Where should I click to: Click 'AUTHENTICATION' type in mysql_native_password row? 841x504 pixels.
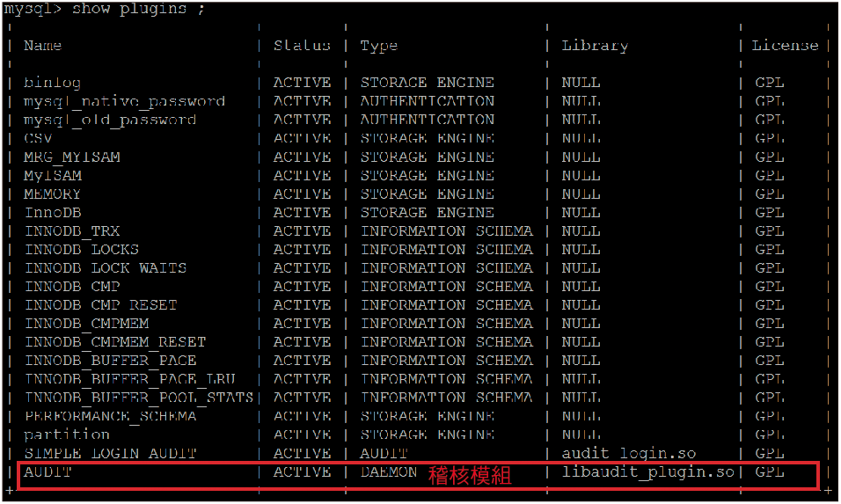[x=427, y=101]
